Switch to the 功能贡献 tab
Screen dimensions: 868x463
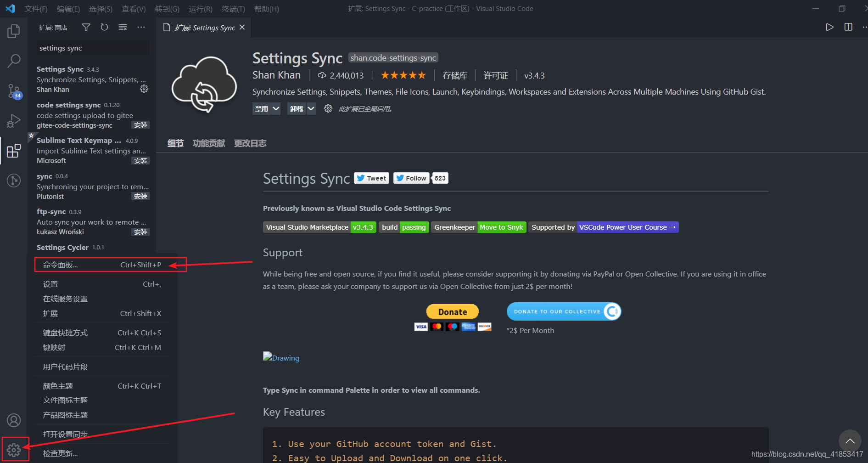[209, 143]
